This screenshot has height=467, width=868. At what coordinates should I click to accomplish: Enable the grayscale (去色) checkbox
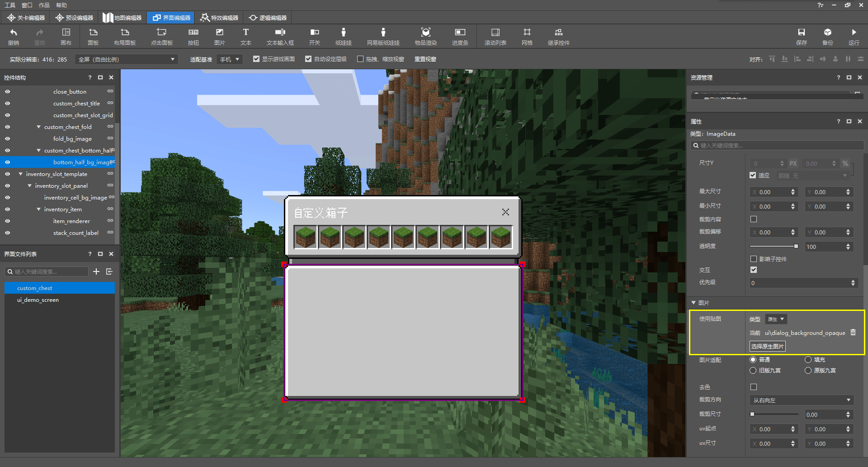tap(754, 387)
